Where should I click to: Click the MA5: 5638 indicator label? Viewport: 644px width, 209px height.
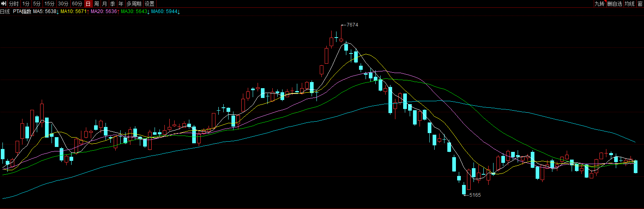pos(46,11)
